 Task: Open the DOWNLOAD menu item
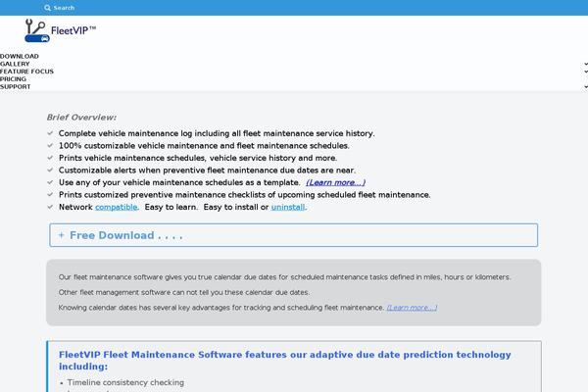click(20, 56)
